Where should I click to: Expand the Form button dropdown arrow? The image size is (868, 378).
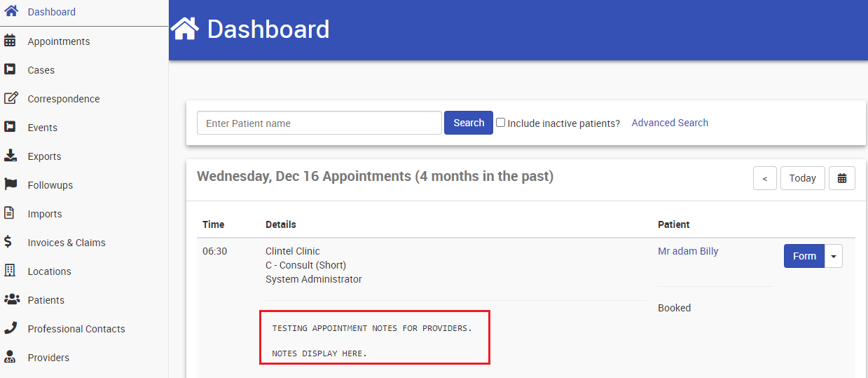(834, 256)
